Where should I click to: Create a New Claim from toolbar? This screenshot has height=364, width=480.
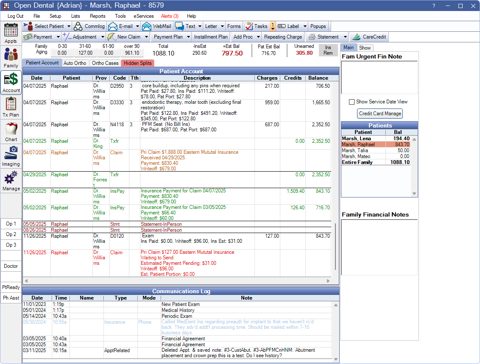tap(124, 37)
